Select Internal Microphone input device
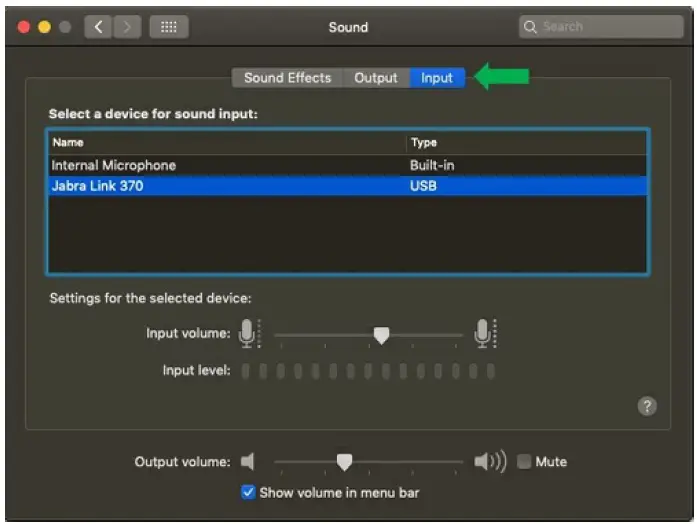Screen dimensions: 697x524 point(347,165)
